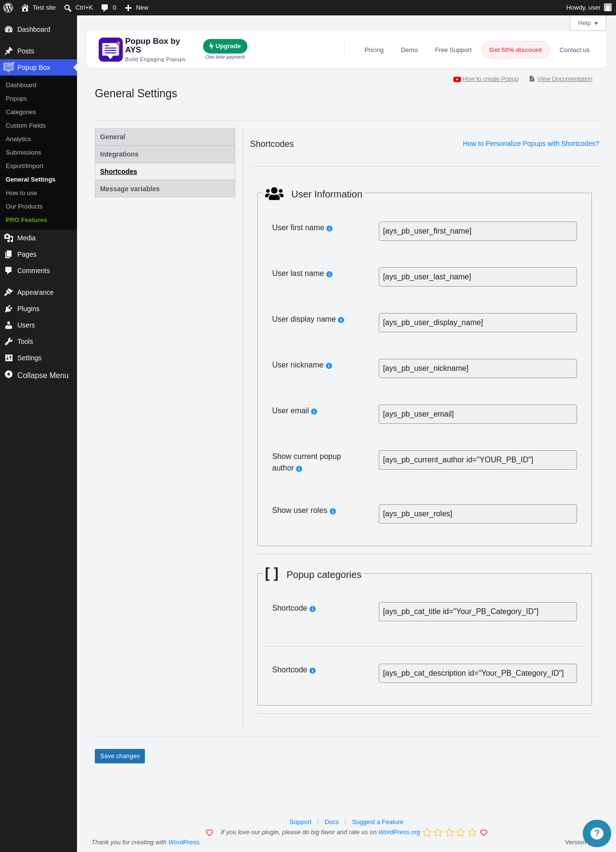Go to Custom Fields submenu

pos(26,126)
